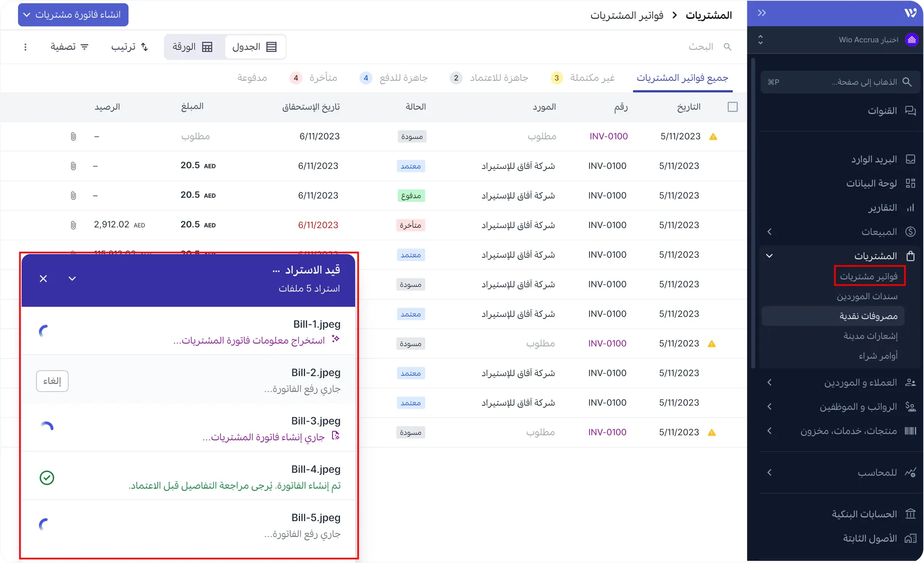This screenshot has height=563, width=924.
Task: Open التقارير reports icon in sidebar
Action: [x=911, y=207]
